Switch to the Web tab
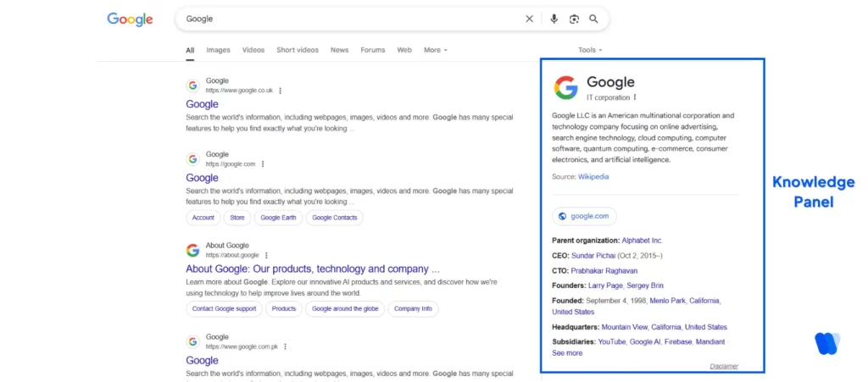Screen dimensions: 868x382 tap(404, 50)
